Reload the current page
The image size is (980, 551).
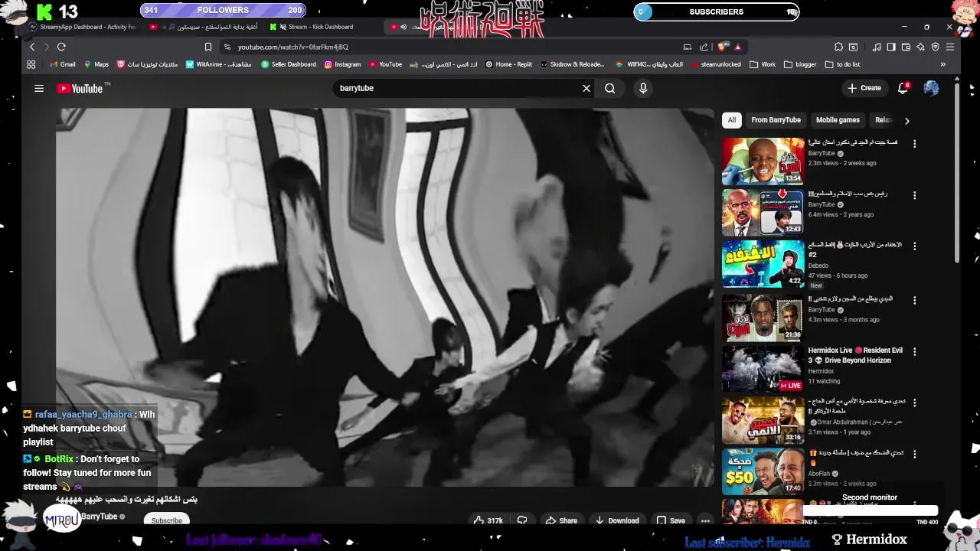pos(61,47)
